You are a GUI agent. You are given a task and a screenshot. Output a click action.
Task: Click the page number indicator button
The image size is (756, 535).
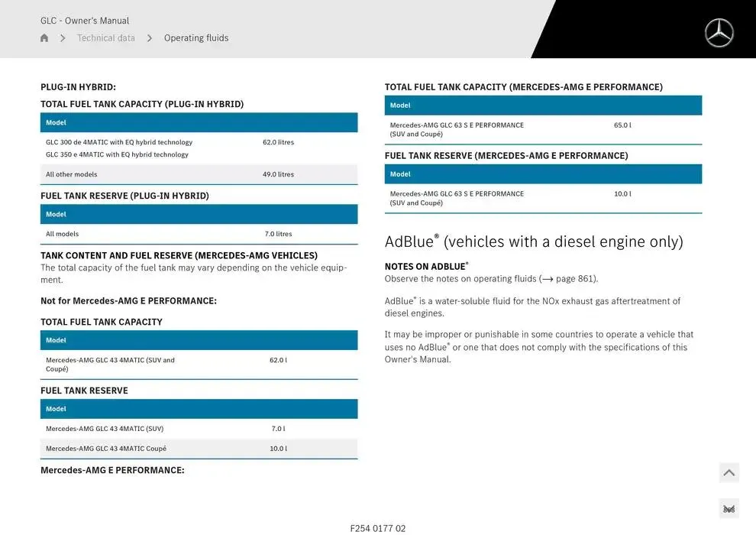pos(729,509)
